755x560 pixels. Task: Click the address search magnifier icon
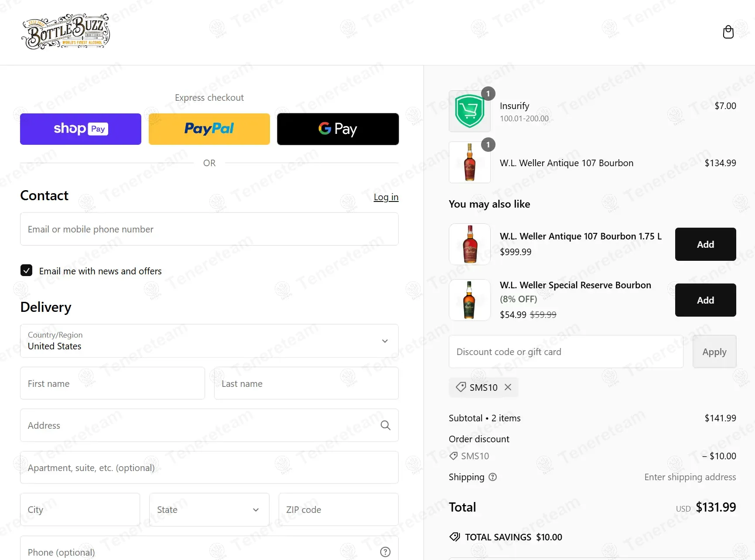(x=385, y=425)
